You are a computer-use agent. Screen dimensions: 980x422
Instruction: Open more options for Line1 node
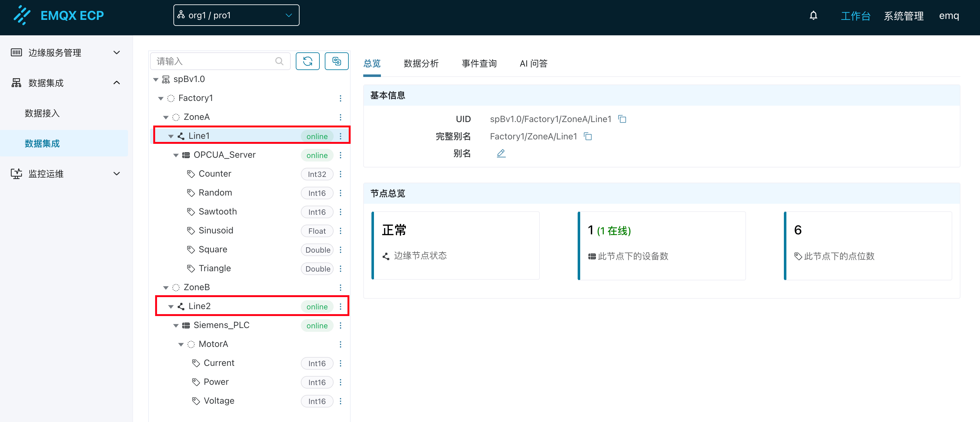coord(341,136)
